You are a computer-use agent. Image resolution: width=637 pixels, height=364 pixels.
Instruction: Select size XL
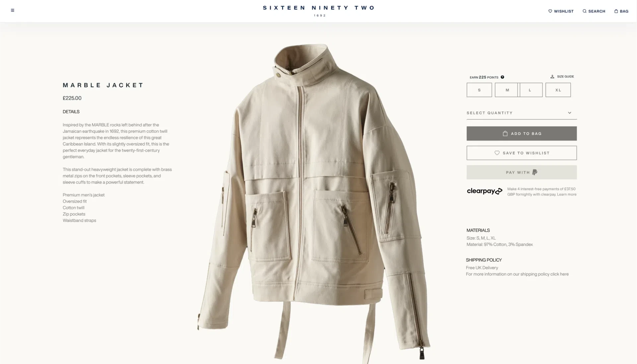point(558,90)
